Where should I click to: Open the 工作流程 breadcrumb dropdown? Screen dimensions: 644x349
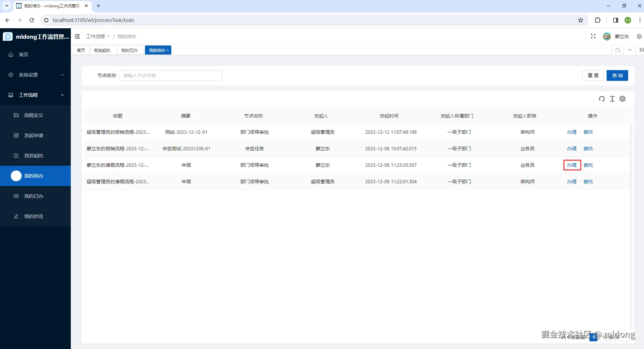[98, 36]
